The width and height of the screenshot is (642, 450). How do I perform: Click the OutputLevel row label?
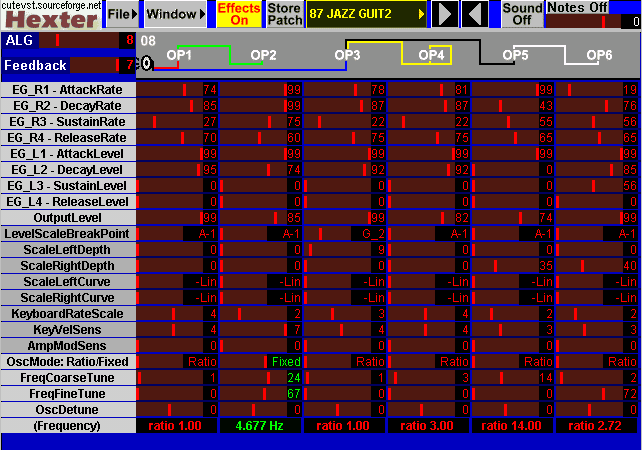pos(68,217)
